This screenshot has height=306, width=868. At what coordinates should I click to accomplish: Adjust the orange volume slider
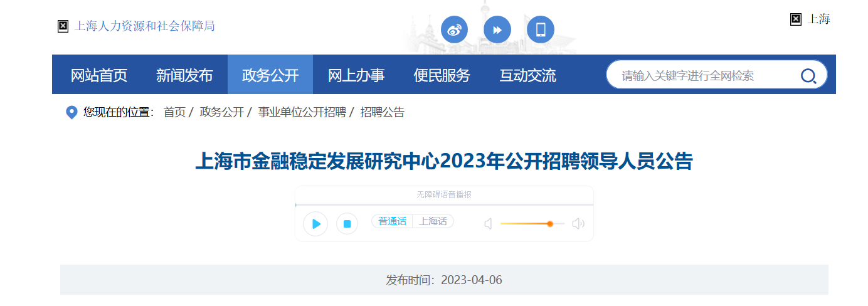pos(532,224)
